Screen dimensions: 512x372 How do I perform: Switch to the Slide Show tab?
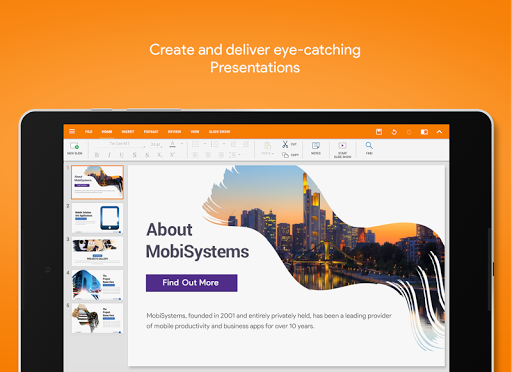219,132
